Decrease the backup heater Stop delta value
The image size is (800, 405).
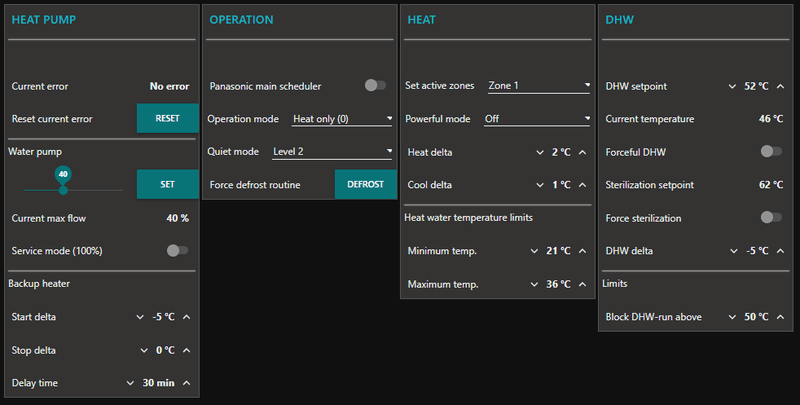point(139,350)
